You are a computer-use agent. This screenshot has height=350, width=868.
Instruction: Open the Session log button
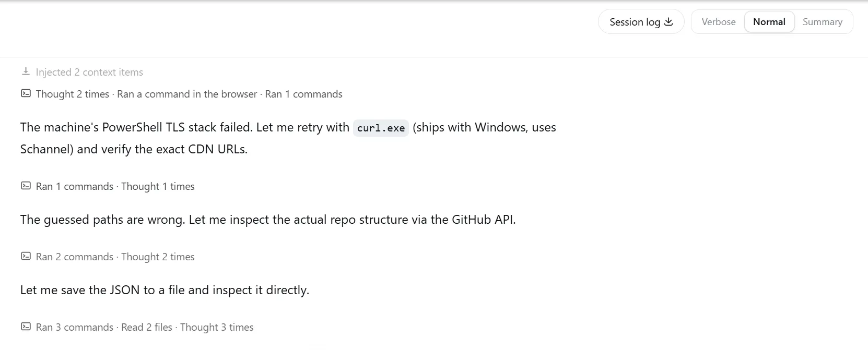coord(641,22)
